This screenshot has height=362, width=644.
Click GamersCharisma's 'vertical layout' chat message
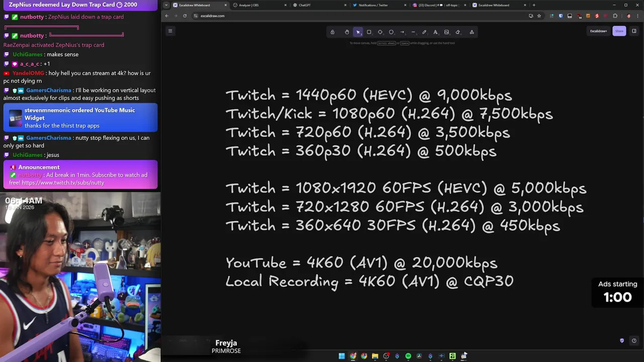pos(80,94)
